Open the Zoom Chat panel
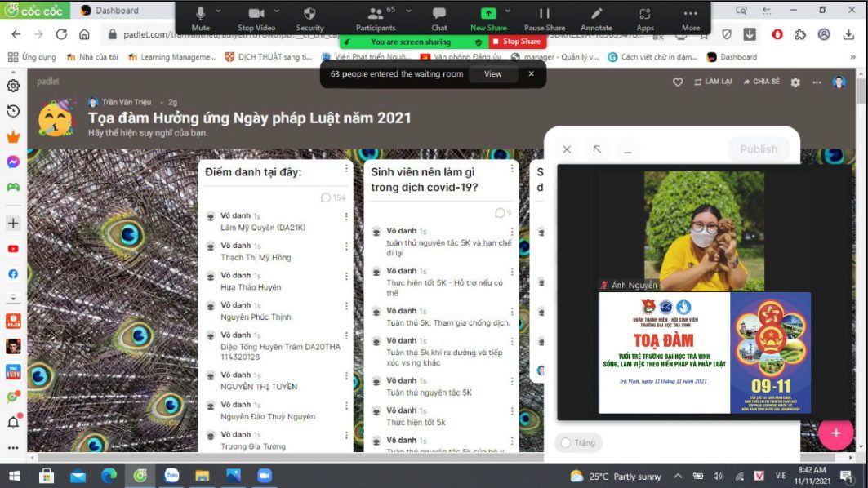Viewport: 868px width, 488px height. pos(439,17)
